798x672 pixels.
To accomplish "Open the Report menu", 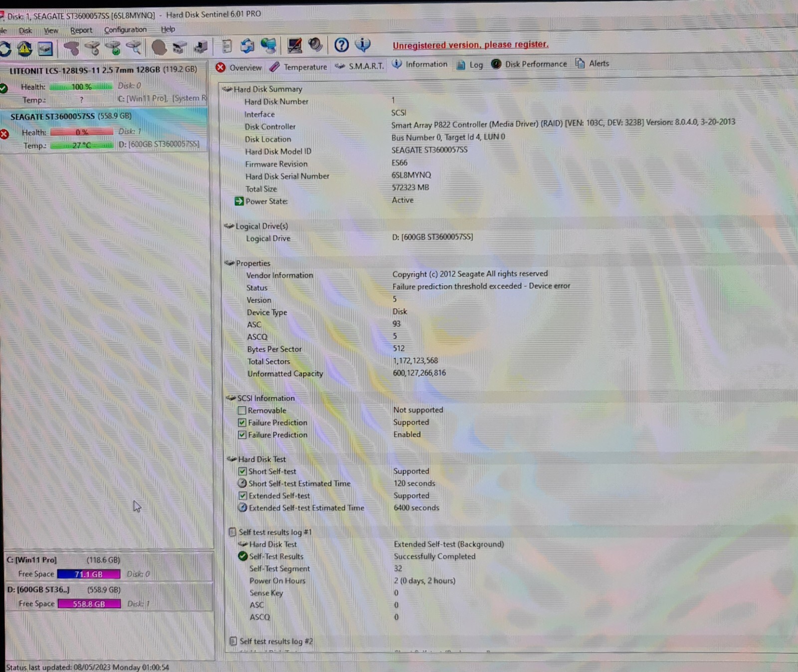I will tap(81, 30).
